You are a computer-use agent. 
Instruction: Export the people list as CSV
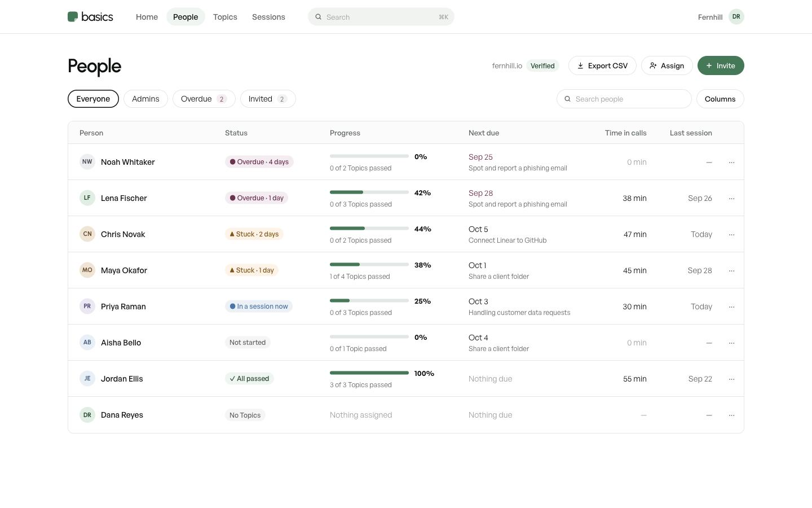tap(602, 65)
